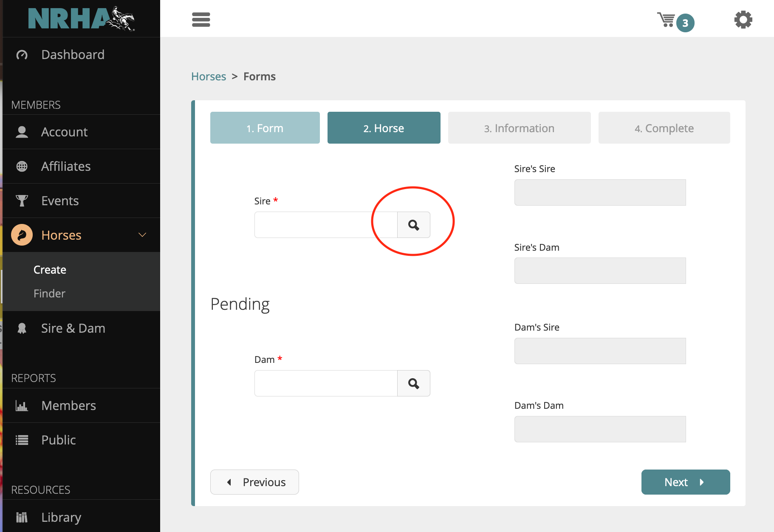Image resolution: width=774 pixels, height=532 pixels.
Task: Go to the 1. Form step tab
Action: [265, 128]
